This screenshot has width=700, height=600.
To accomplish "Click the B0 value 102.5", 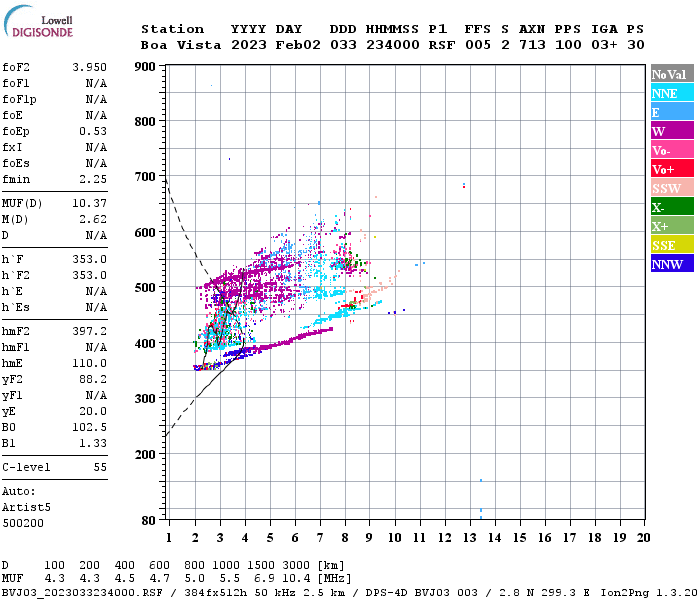I will pos(89,427).
